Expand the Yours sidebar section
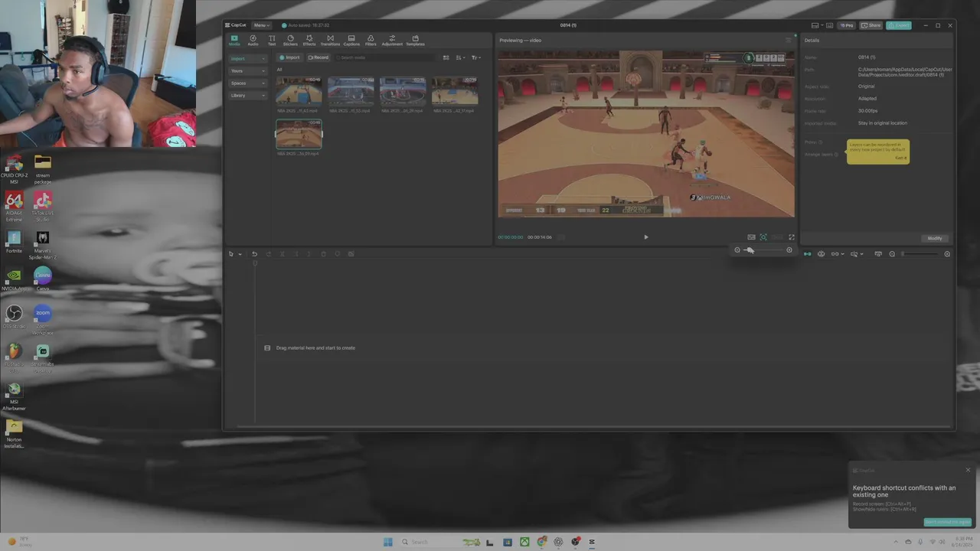Screen dimensions: 980x551 click(247, 70)
